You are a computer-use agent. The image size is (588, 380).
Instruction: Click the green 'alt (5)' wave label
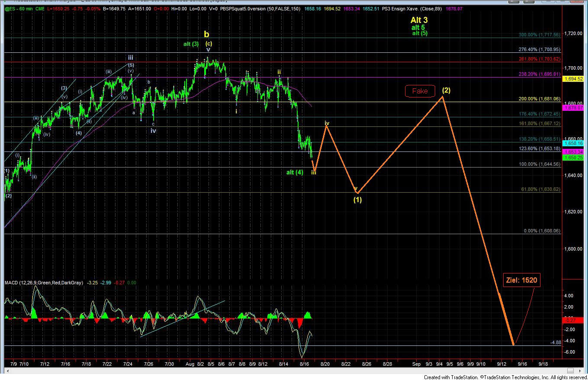tap(420, 33)
